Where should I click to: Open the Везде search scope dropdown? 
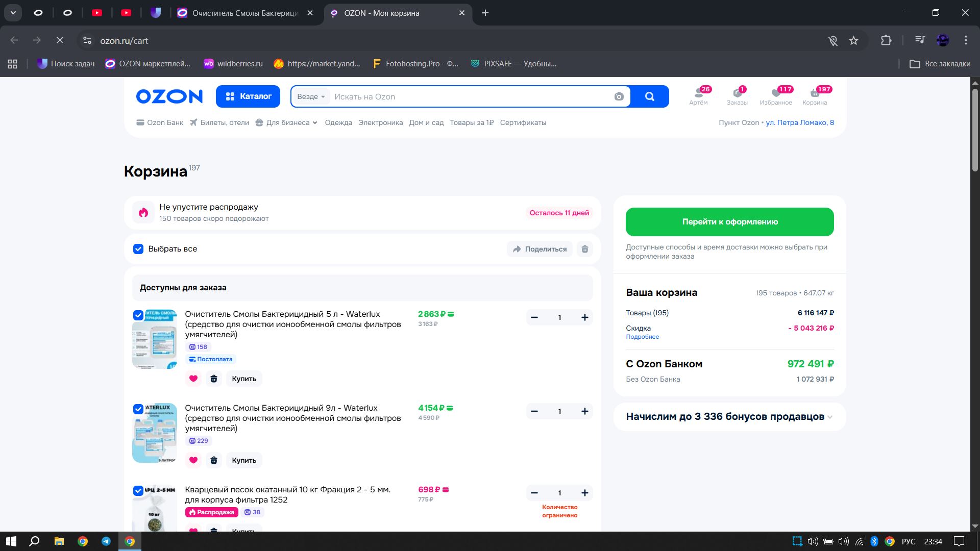(311, 97)
